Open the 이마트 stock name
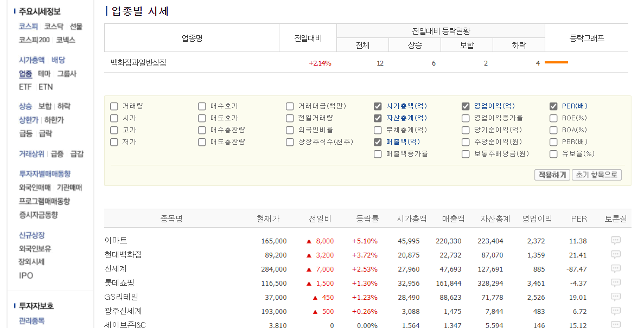The image size is (644, 328). pos(116,241)
